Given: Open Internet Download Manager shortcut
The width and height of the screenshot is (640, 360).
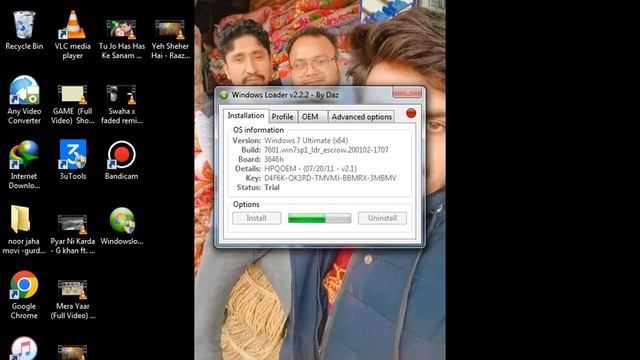Looking at the screenshot, I should [24, 165].
